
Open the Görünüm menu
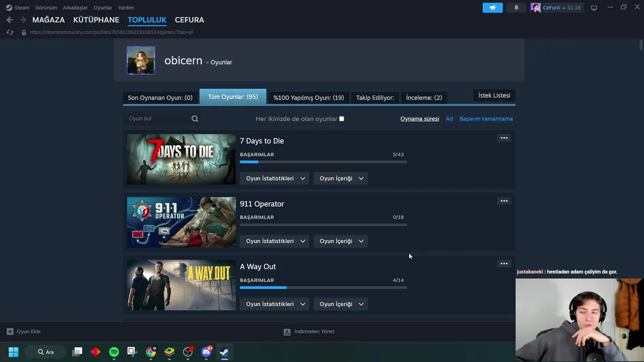[x=46, y=8]
